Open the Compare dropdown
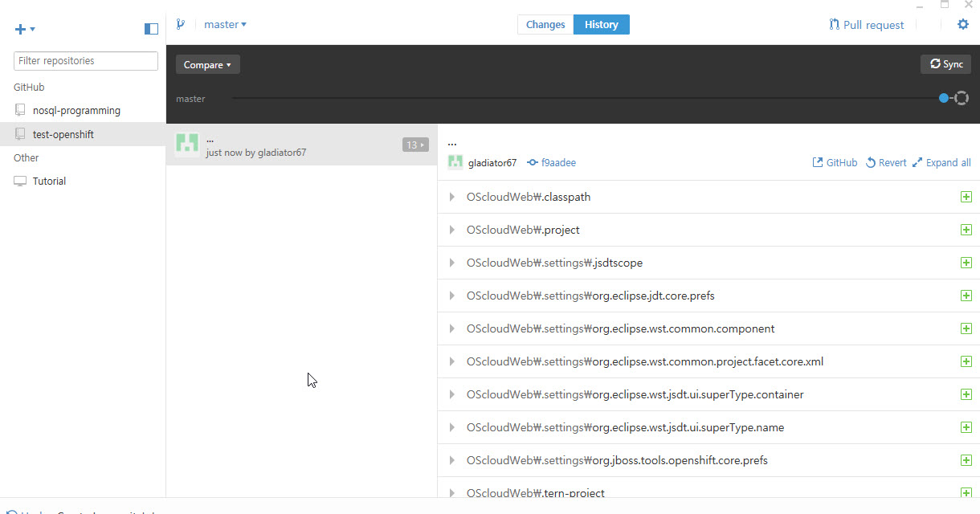This screenshot has width=980, height=514. pyautogui.click(x=207, y=65)
